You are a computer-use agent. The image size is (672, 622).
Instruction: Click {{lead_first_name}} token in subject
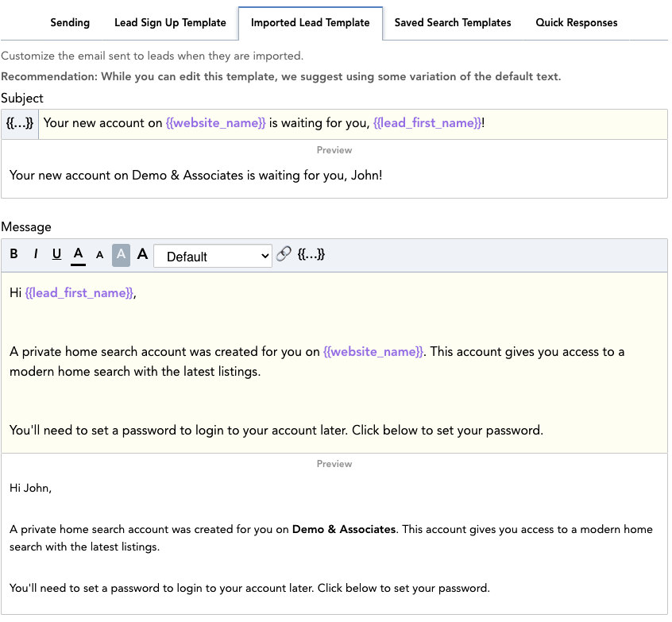coord(427,123)
